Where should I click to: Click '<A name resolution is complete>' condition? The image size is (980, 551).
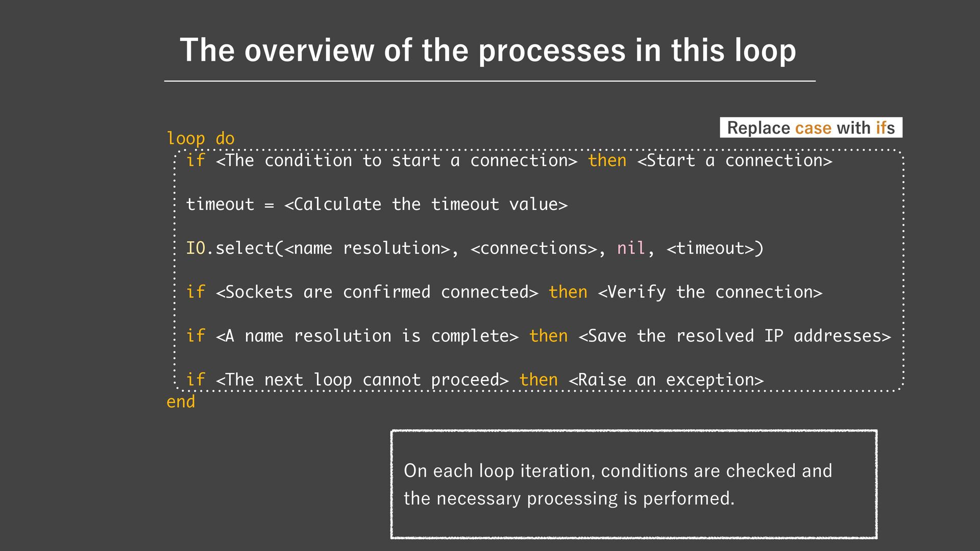(x=367, y=336)
